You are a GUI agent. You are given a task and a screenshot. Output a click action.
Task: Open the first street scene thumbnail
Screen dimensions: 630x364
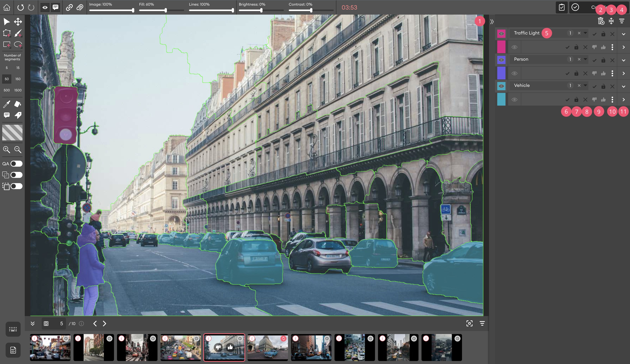coord(50,348)
